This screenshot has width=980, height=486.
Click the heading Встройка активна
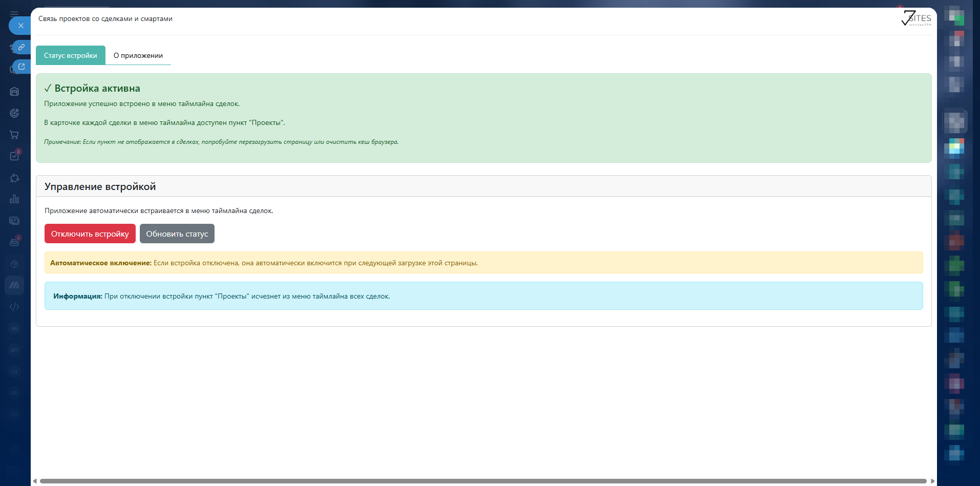coord(92,88)
